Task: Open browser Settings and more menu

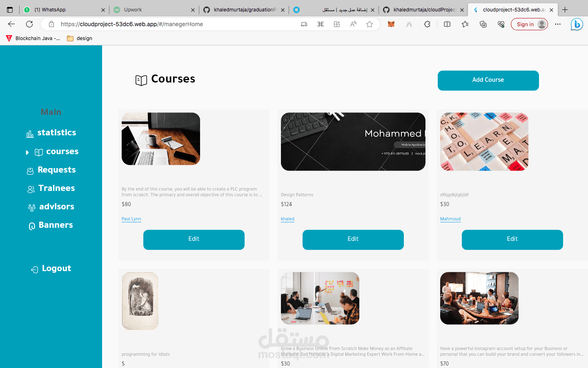Action: click(558, 24)
